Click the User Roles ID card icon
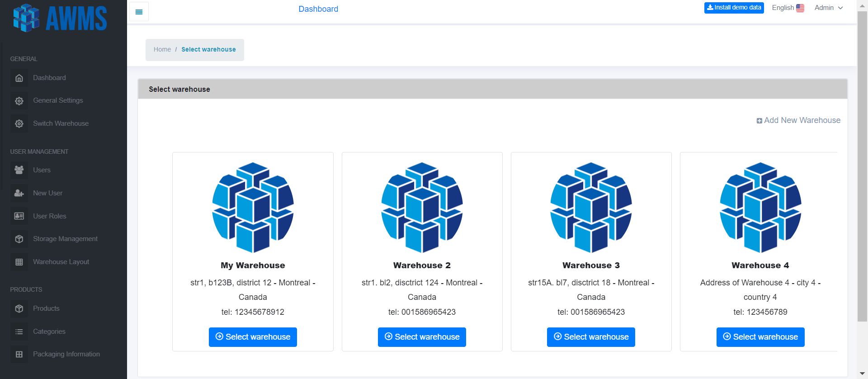The height and width of the screenshot is (379, 868). point(19,216)
